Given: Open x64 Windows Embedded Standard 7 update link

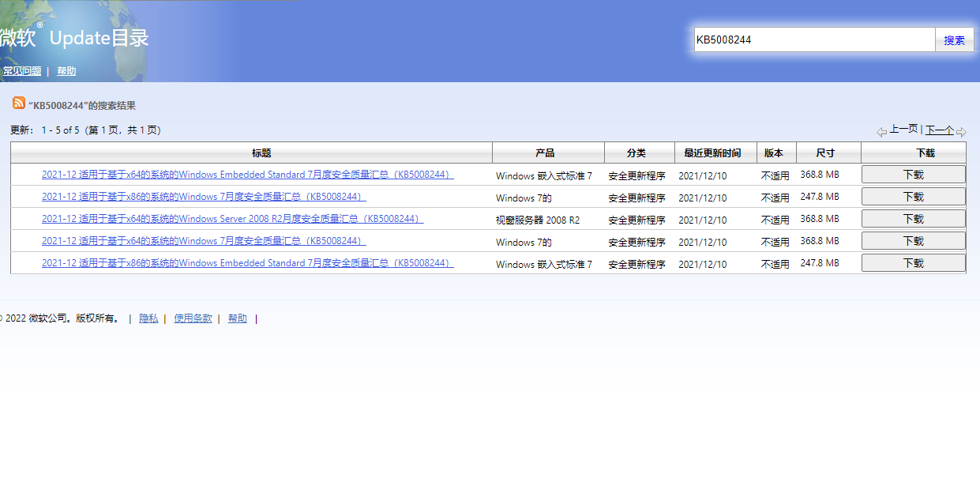Looking at the screenshot, I should [x=248, y=175].
